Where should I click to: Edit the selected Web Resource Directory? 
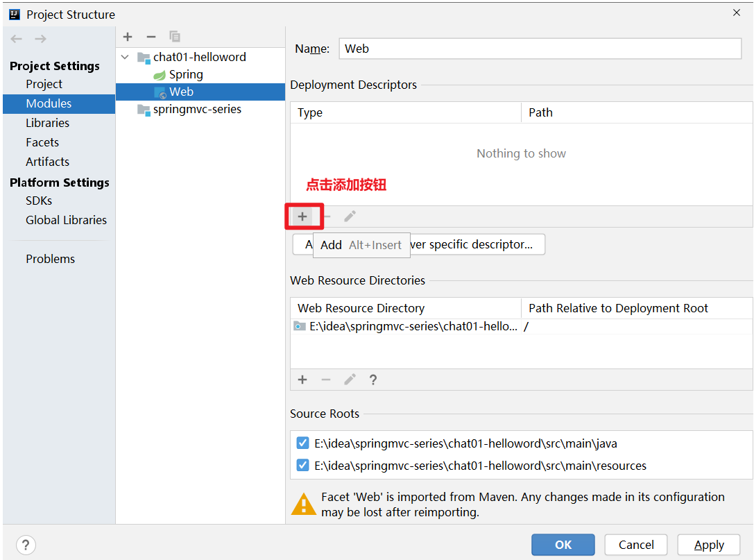pyautogui.click(x=350, y=380)
